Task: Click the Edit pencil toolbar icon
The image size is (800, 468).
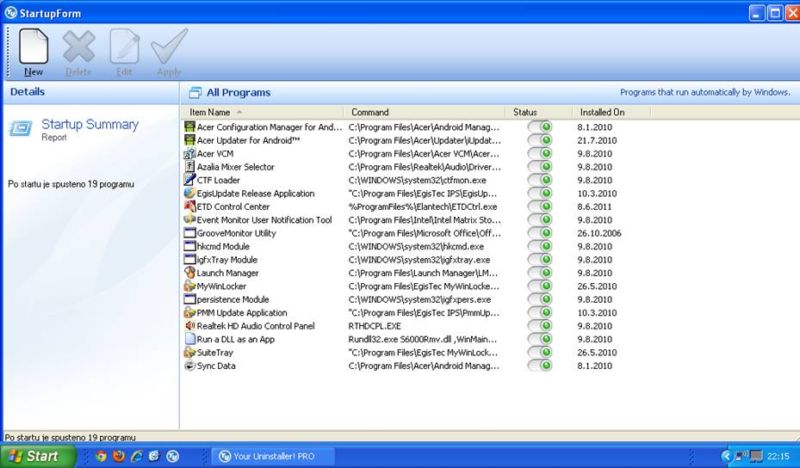Action: (x=124, y=46)
